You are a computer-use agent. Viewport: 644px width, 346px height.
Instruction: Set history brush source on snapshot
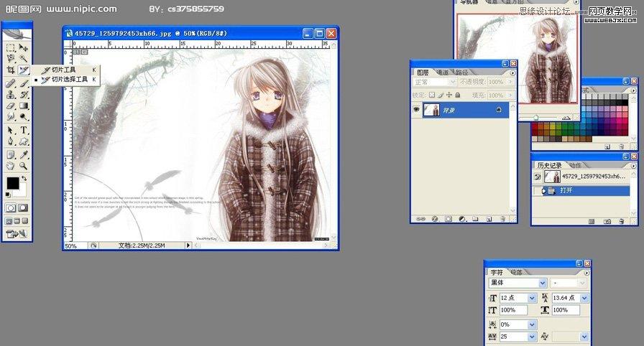pyautogui.click(x=537, y=177)
